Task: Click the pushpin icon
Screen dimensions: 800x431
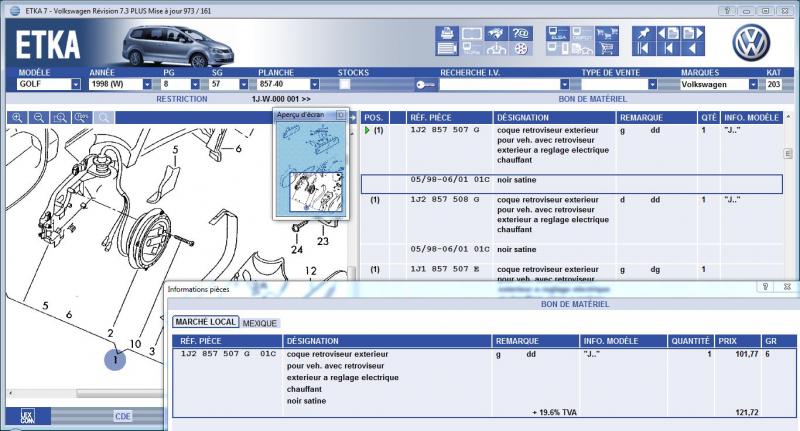Action: [643, 34]
